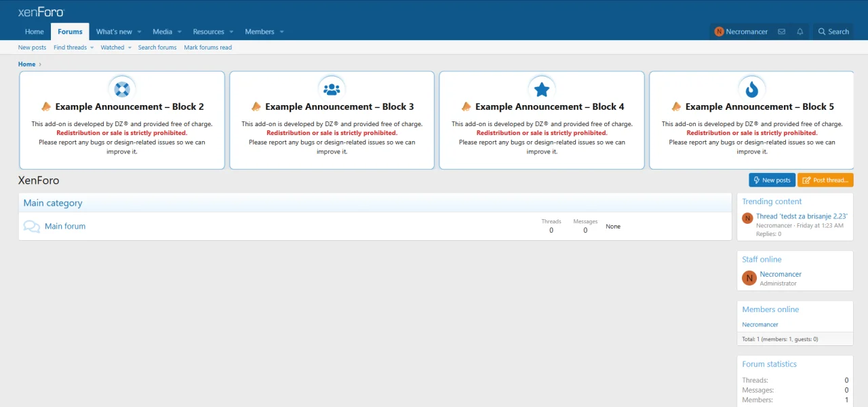Expand the Media dropdown arrow
Screen dimensions: 868x407
[x=180, y=32]
